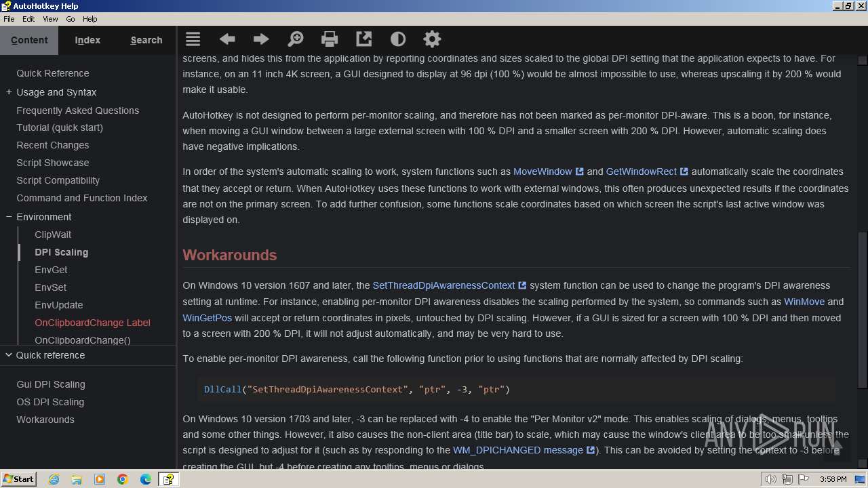Select OnClipboardChange() entry
Viewport: 868px width, 488px height.
click(83, 340)
